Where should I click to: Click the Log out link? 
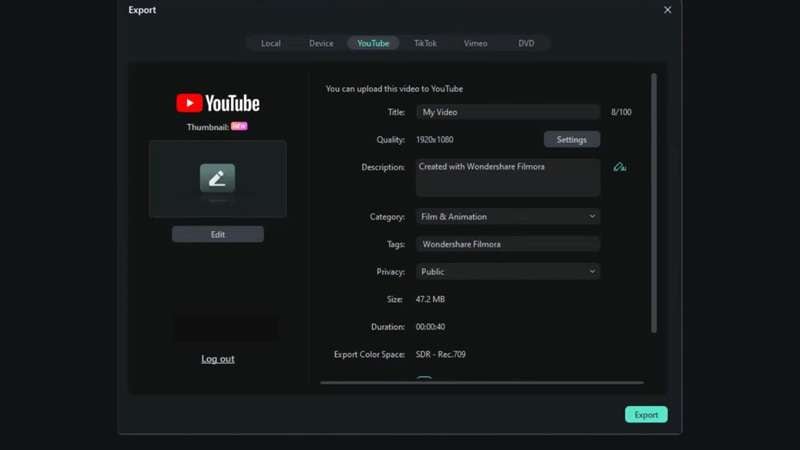coord(218,359)
